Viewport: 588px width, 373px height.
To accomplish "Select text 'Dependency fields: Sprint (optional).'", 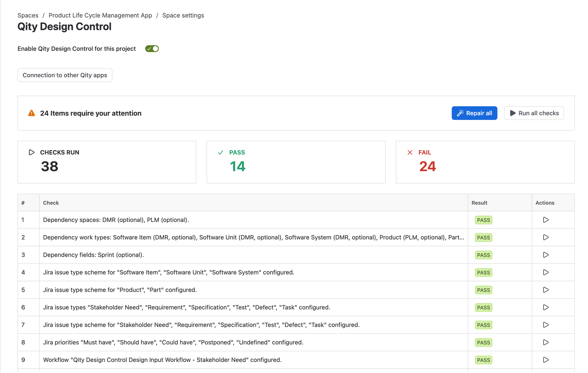I will pyautogui.click(x=93, y=255).
